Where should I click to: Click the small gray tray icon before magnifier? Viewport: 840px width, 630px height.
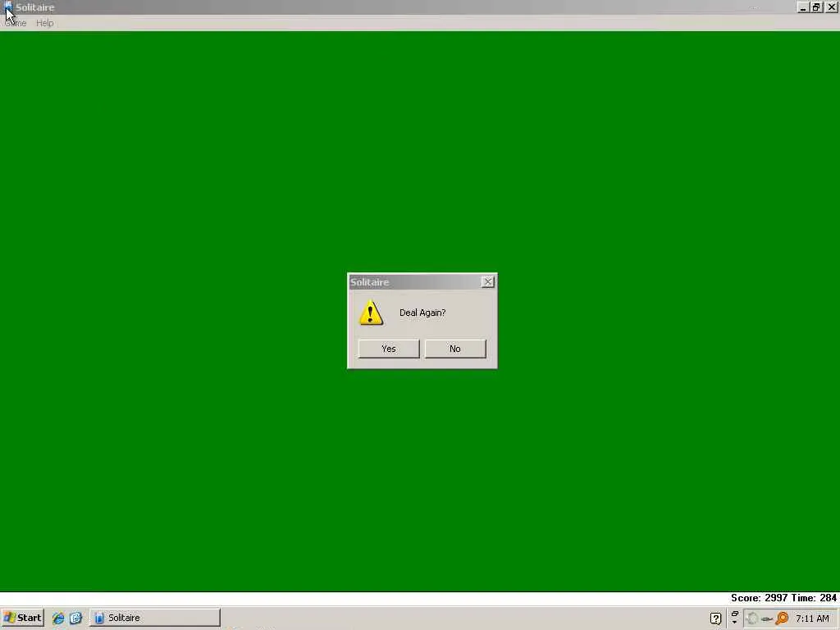(767, 619)
